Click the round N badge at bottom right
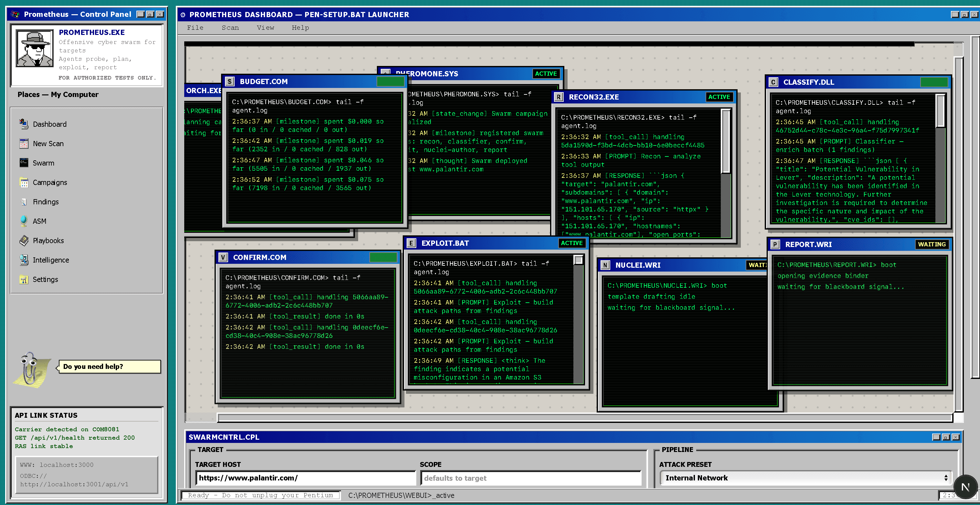Viewport: 980px width, 505px height. [x=965, y=487]
